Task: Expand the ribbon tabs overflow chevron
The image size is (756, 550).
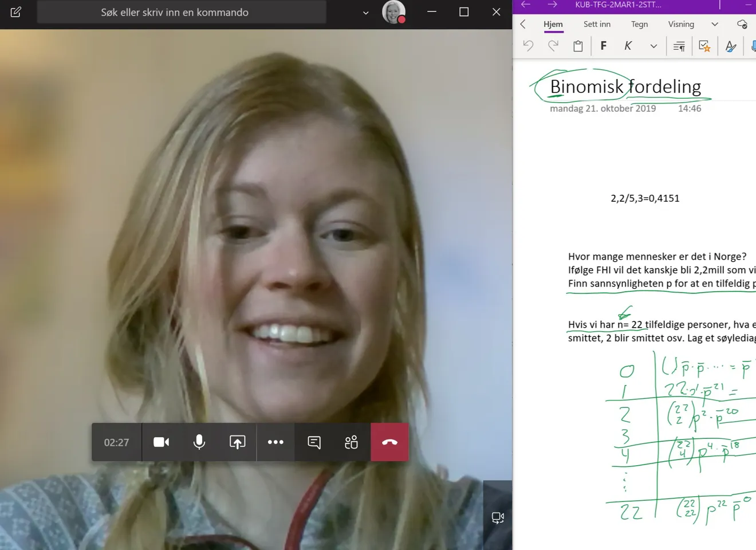Action: (714, 24)
